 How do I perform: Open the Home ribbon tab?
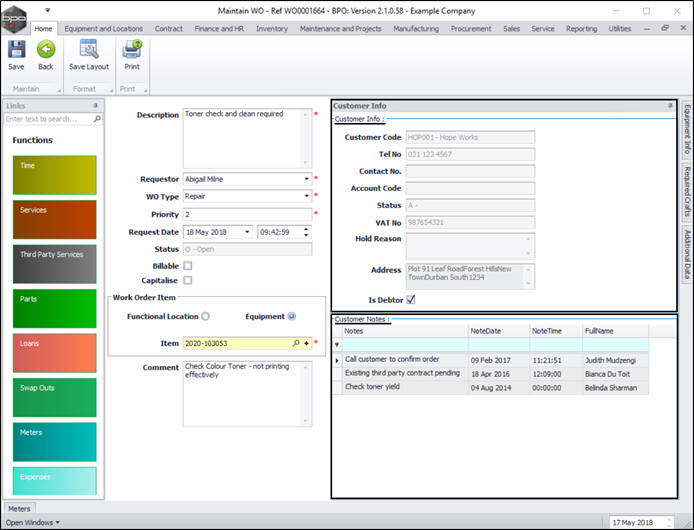click(43, 28)
